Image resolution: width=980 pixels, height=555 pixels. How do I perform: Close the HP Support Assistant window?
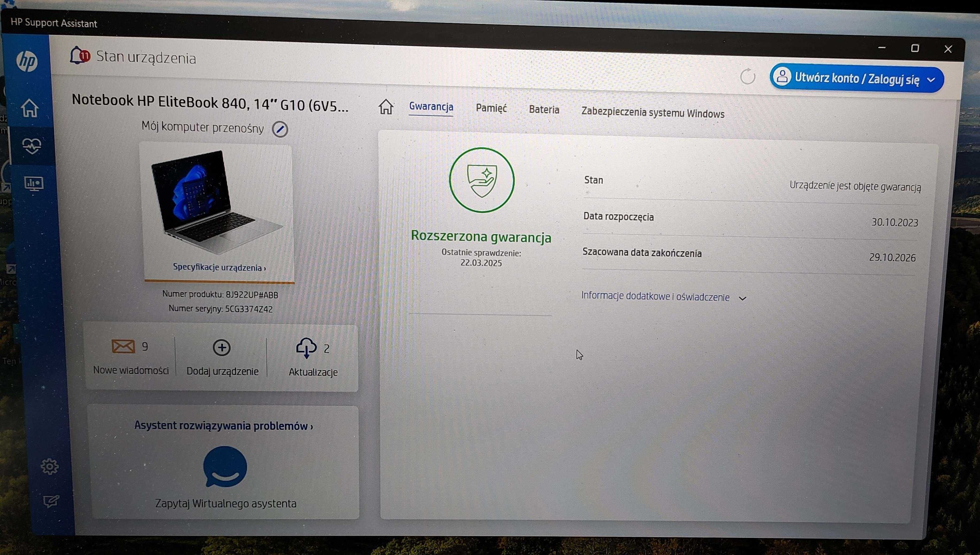(x=948, y=49)
